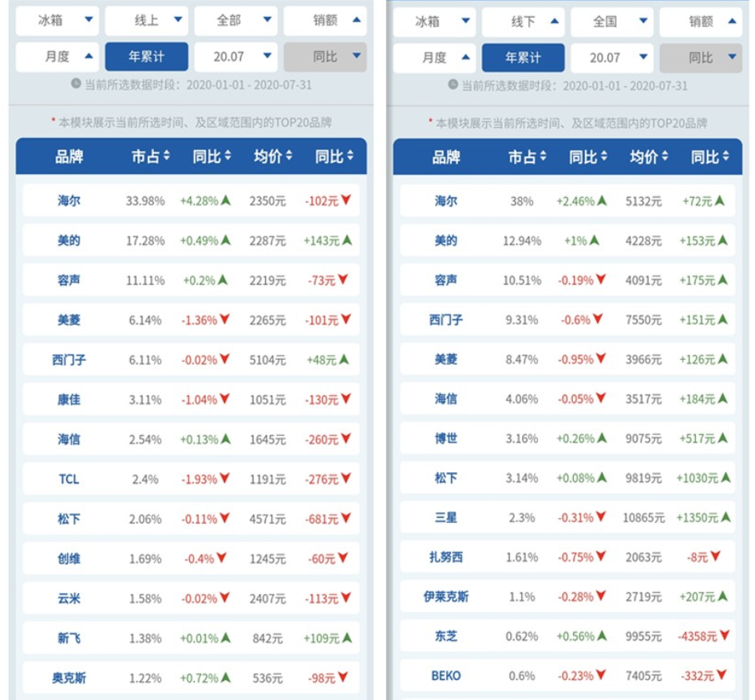The image size is (755, 700).
Task: Expand 月度 selector in left panel
Action: click(57, 57)
